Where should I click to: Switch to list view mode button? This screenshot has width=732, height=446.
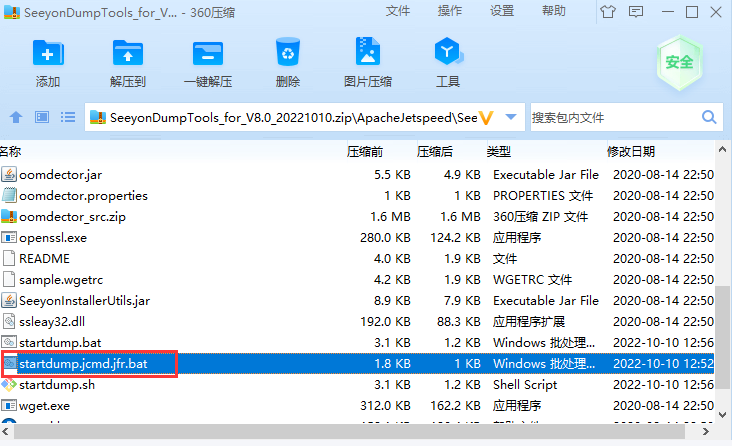[x=68, y=117]
